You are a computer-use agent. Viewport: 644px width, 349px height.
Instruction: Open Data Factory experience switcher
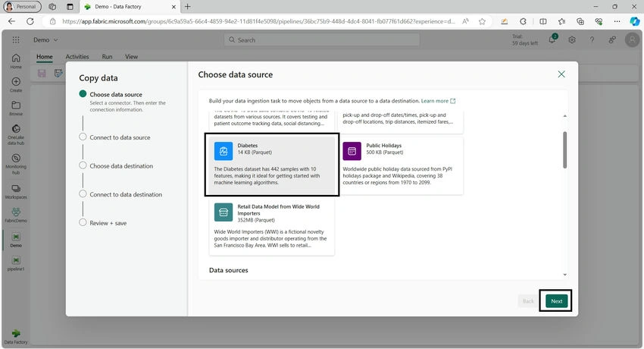coord(16,336)
